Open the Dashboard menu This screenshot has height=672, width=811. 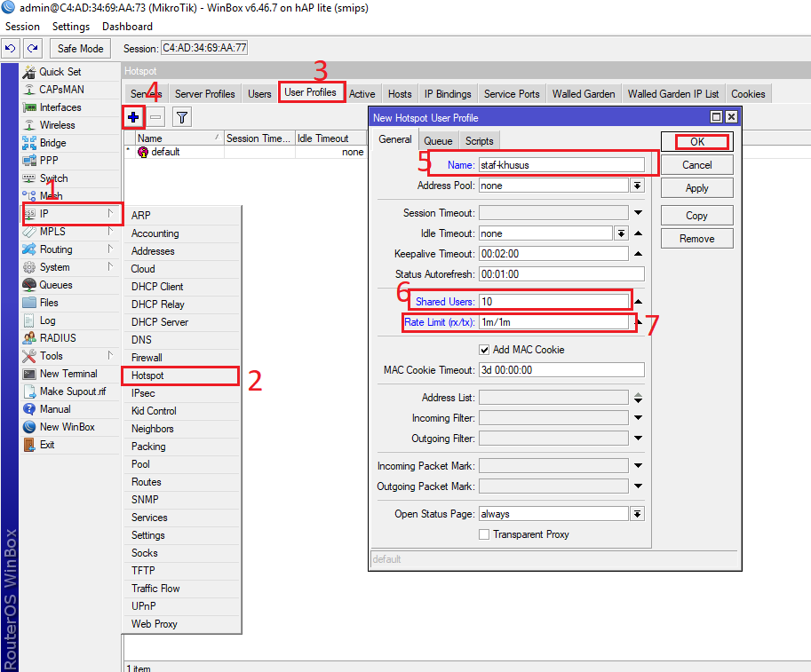[x=127, y=27]
